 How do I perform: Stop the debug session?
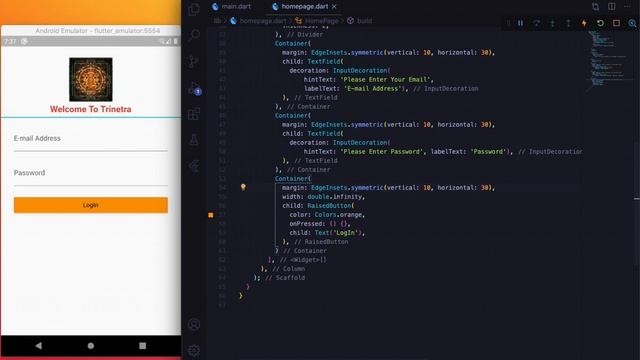point(616,23)
